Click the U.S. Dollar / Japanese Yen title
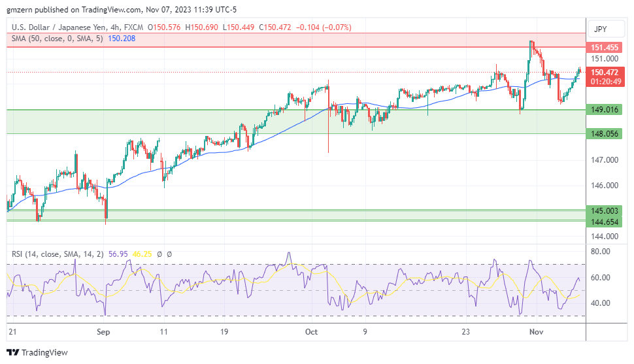634x364 pixels. (x=59, y=27)
